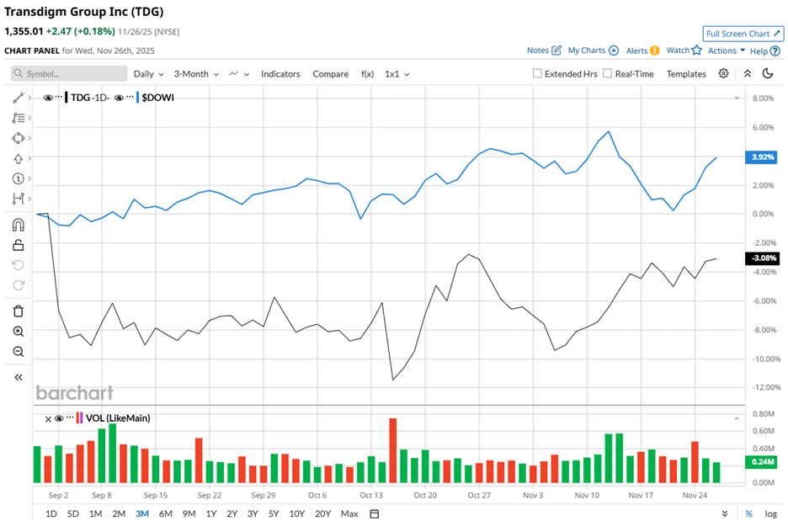Remove the VOL indicator with X
Viewport: 788px width, 532px height.
(48, 419)
